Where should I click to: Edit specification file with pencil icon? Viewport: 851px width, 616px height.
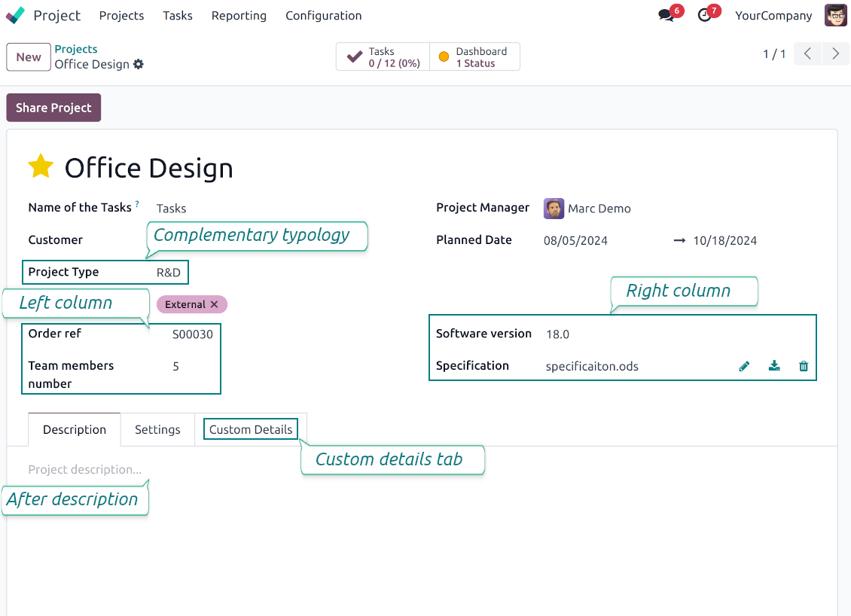745,366
